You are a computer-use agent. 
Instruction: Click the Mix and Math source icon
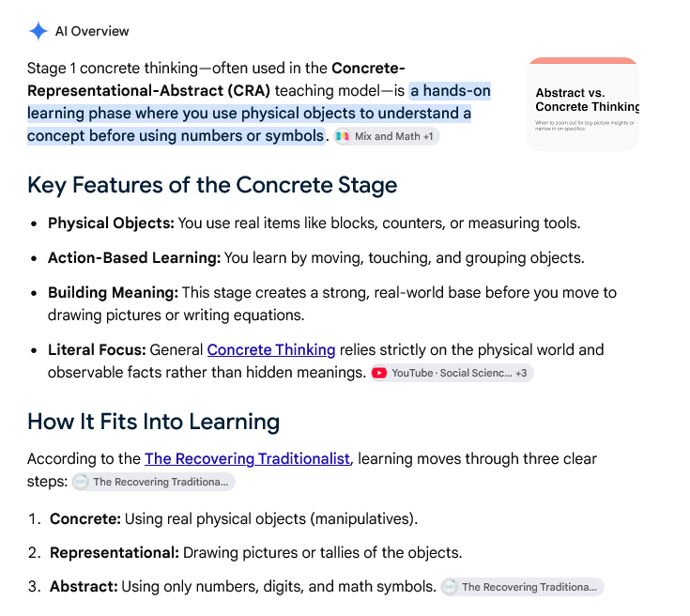pos(343,136)
